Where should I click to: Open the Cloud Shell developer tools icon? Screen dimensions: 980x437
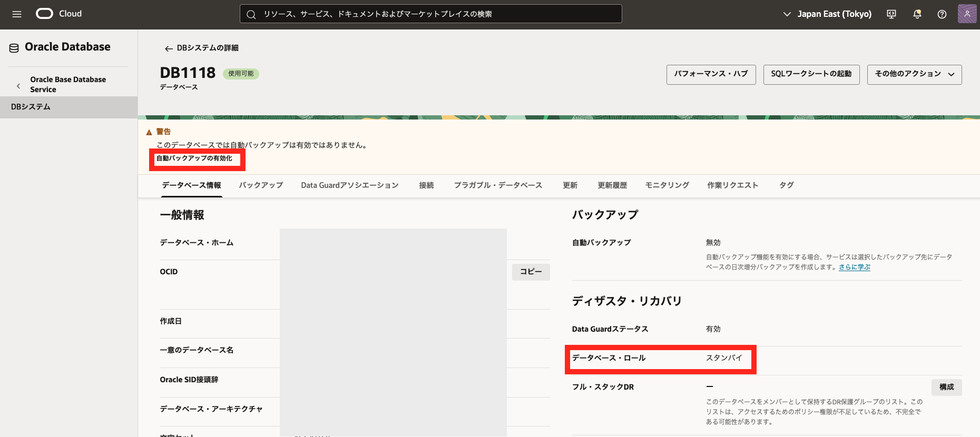pyautogui.click(x=891, y=14)
